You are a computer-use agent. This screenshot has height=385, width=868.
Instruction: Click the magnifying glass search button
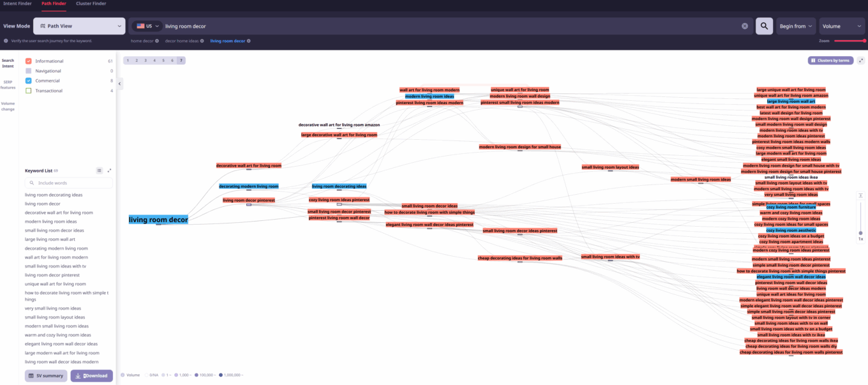[x=764, y=26]
